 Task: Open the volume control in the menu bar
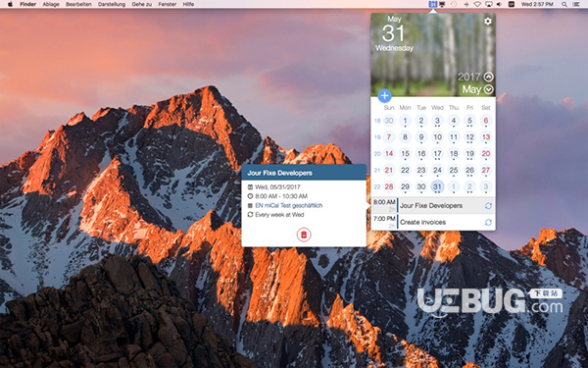pyautogui.click(x=499, y=4)
